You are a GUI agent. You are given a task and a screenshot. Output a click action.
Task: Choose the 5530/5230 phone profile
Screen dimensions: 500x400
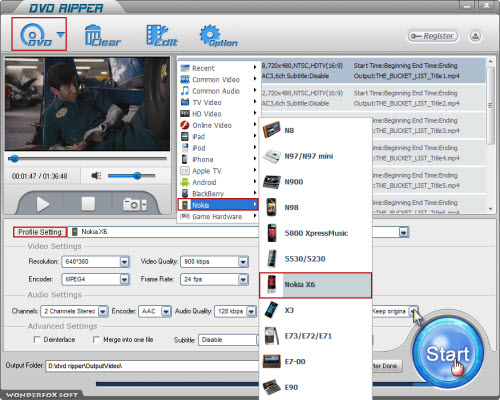tap(315, 259)
